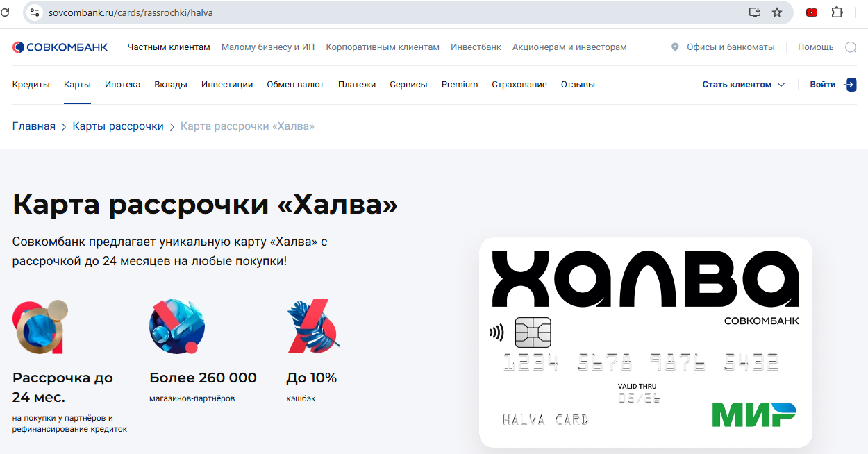Bookmark this page with the star icon

tap(777, 12)
